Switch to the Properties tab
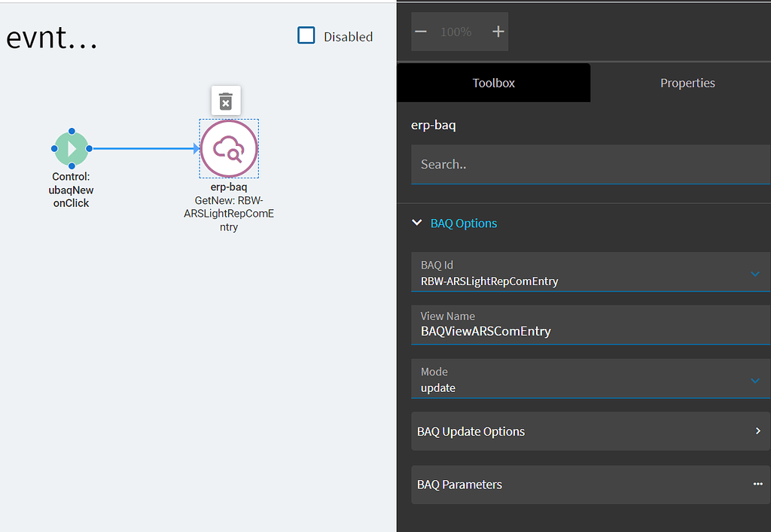 687,83
